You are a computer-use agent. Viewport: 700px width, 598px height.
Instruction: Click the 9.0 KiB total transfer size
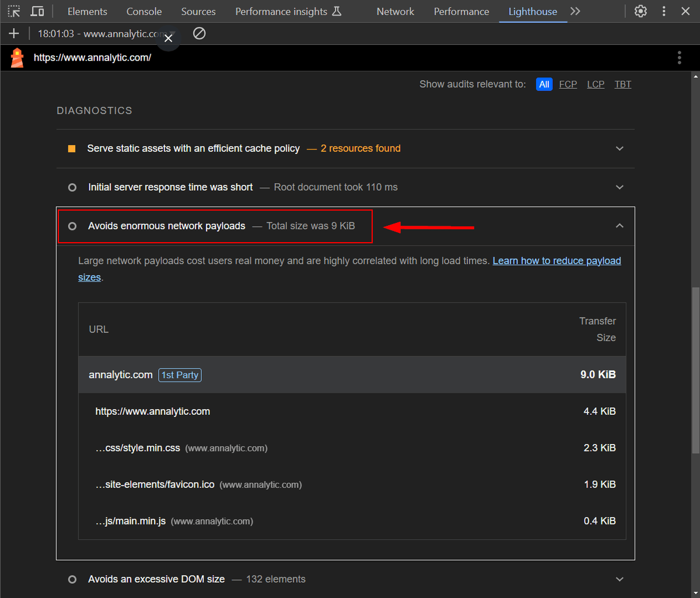(x=598, y=375)
